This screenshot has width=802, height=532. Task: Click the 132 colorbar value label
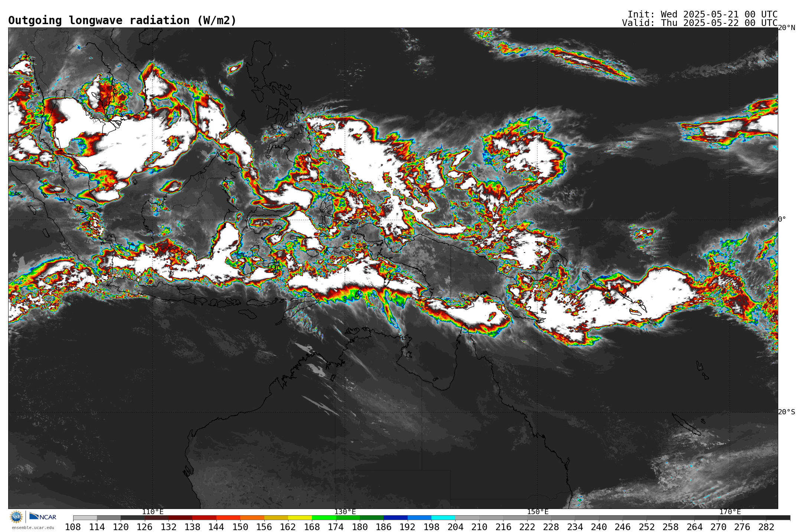click(x=169, y=527)
